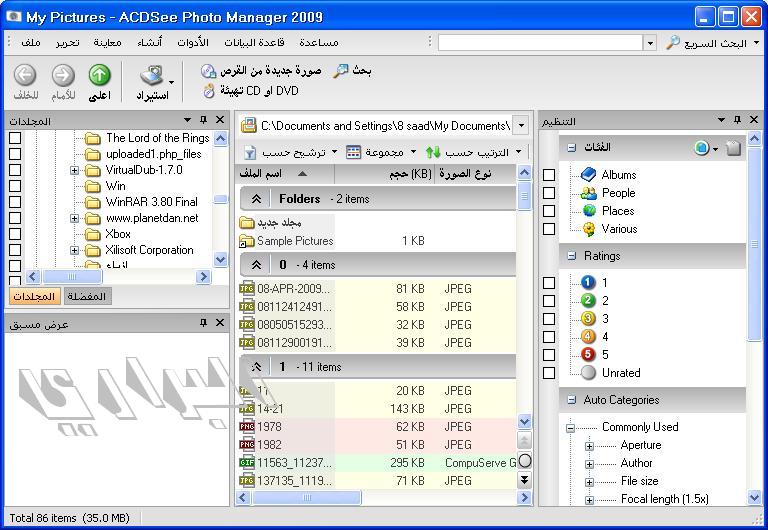Check the box beside The Lord of the Rings
The image size is (768, 530).
click(x=15, y=138)
